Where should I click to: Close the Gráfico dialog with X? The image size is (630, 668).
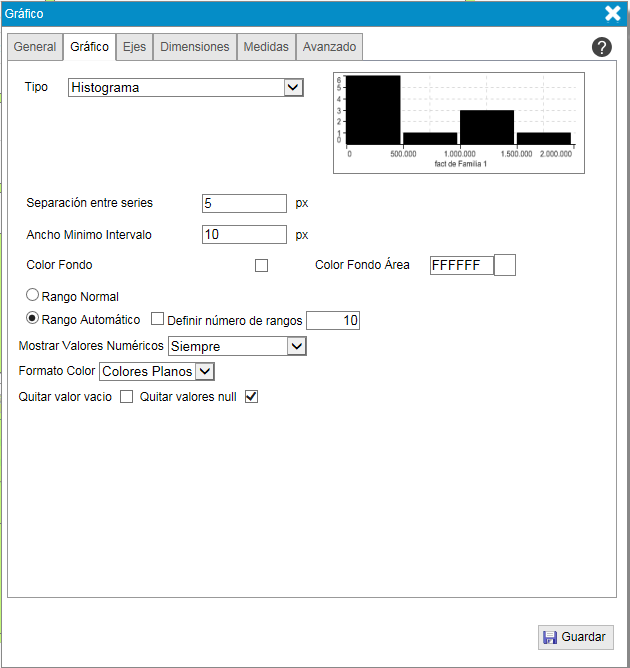coord(613,13)
